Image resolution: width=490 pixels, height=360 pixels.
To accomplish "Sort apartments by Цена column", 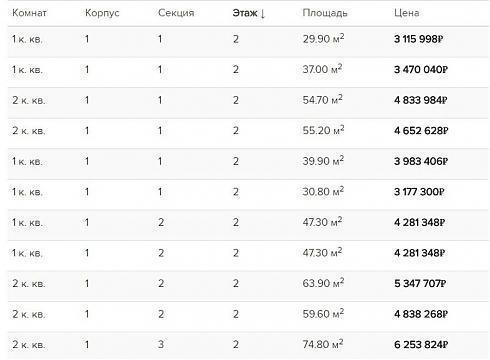I will click(x=406, y=13).
